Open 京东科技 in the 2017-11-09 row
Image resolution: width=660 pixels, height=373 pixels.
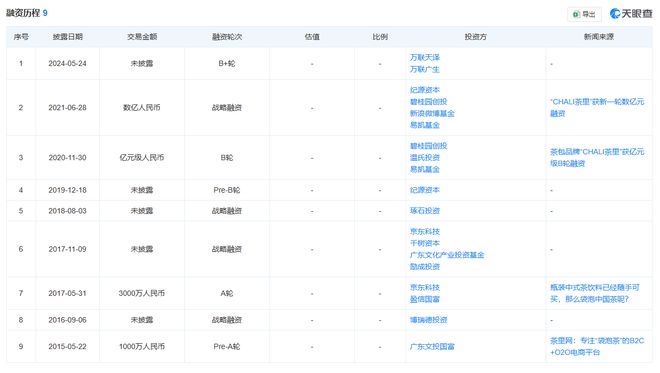click(425, 231)
